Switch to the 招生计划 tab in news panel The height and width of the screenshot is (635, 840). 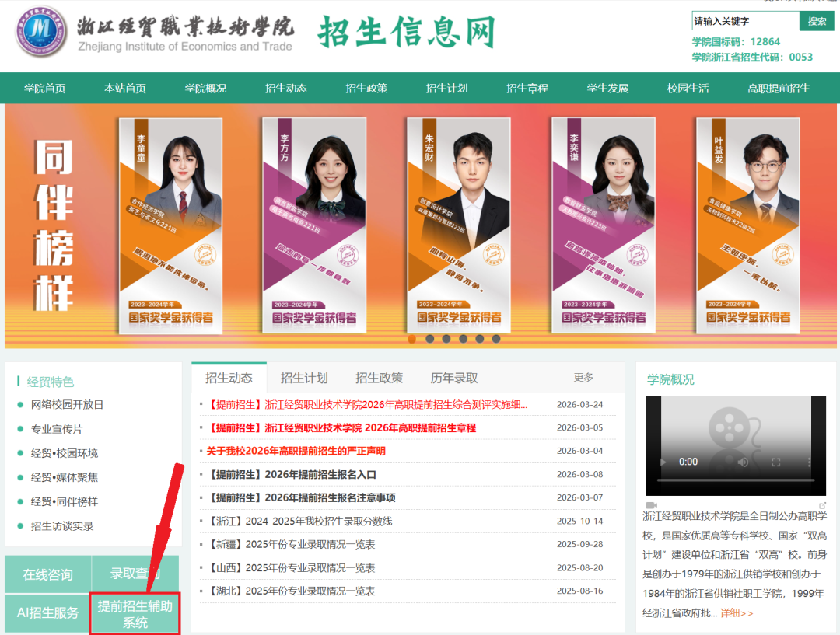tap(304, 379)
